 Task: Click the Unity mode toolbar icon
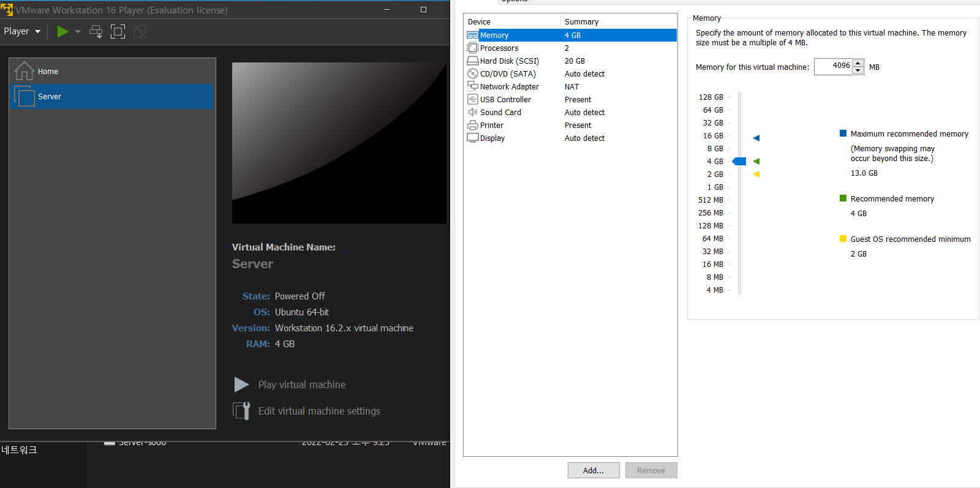[140, 31]
